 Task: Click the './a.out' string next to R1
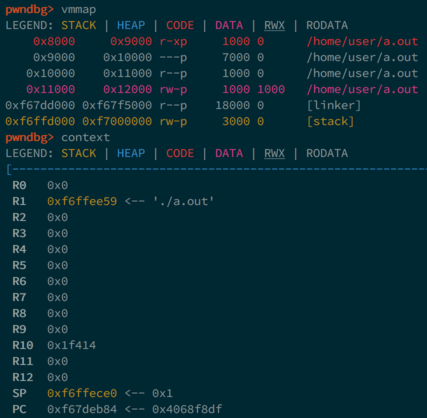coord(184,201)
